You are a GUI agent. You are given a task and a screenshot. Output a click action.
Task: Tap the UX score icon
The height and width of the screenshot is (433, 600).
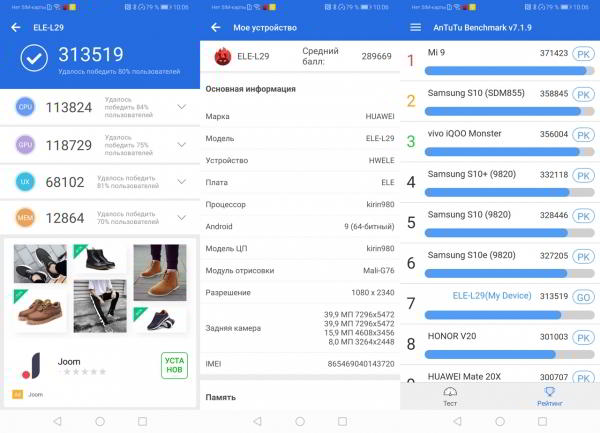tap(26, 181)
